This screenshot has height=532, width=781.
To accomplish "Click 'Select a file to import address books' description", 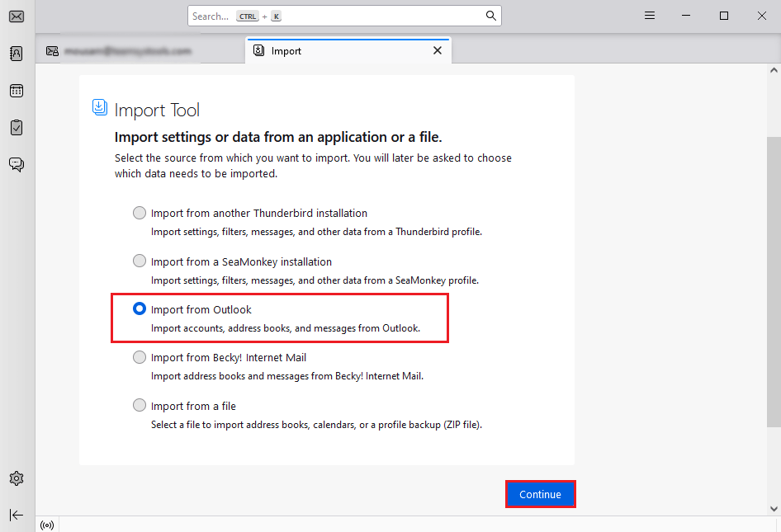I will [x=316, y=425].
